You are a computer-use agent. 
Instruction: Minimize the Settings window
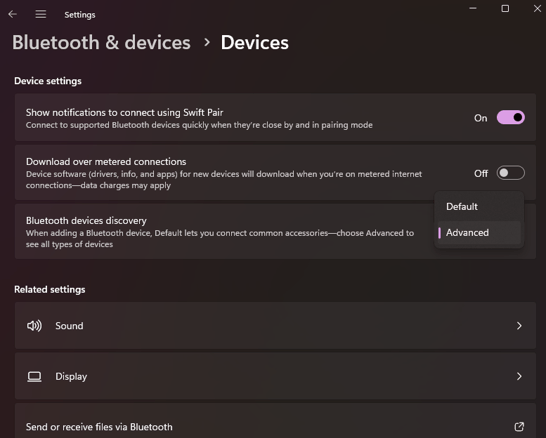click(x=473, y=8)
